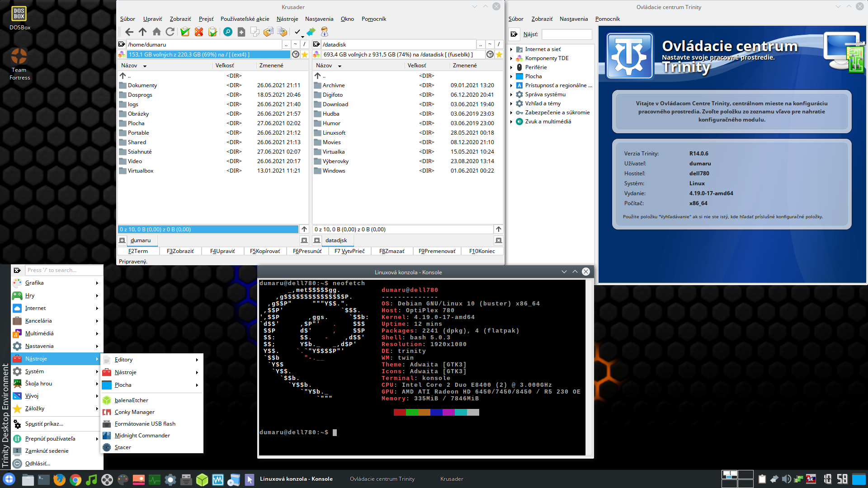Click the red color block in neofetch output

pos(400,412)
